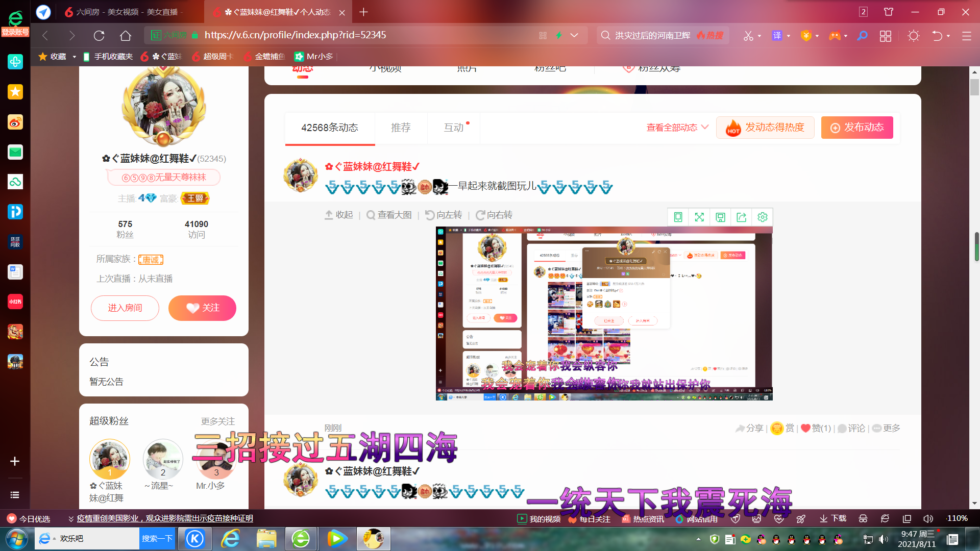Open file explorer folder on taskbar
The height and width of the screenshot is (551, 980).
[266, 539]
